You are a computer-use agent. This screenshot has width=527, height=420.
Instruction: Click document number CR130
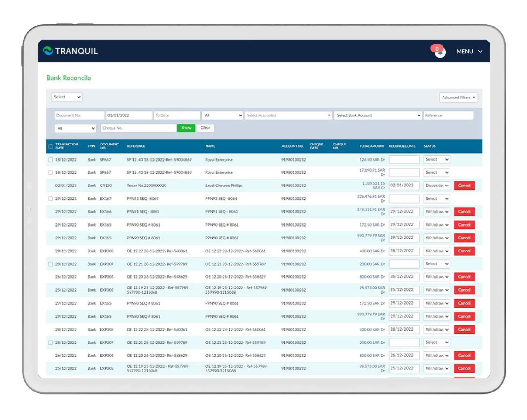tap(106, 186)
